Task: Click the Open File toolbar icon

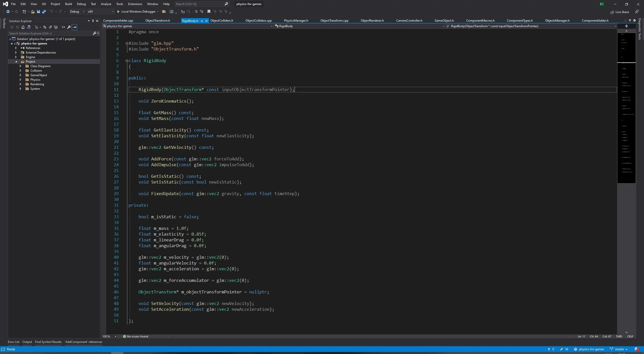Action: [x=33, y=12]
